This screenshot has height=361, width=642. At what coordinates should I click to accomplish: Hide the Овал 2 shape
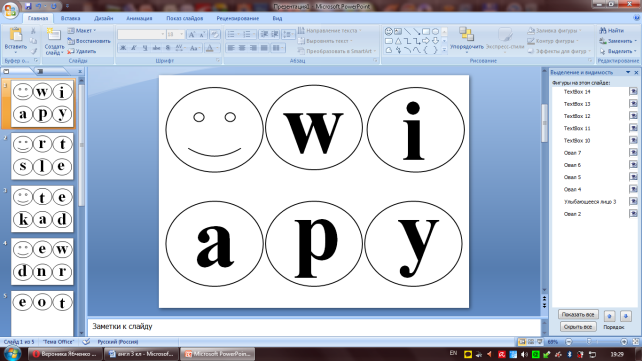click(633, 214)
